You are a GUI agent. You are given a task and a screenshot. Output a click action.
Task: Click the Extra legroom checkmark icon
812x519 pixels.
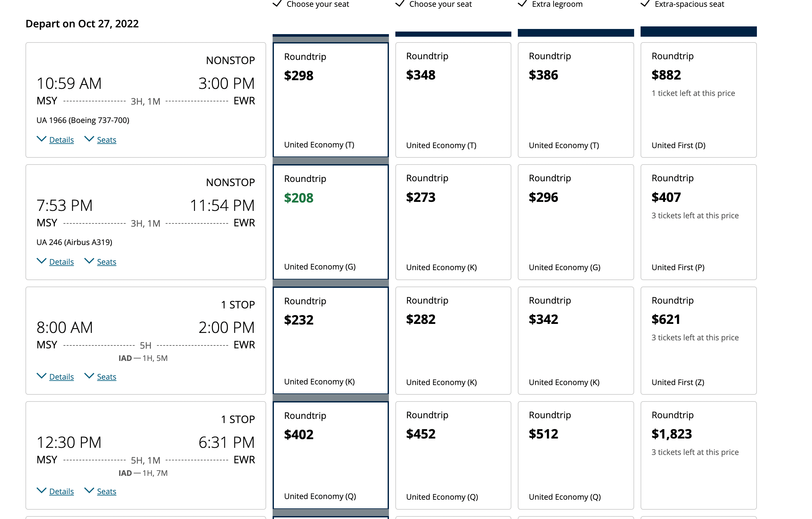(522, 4)
